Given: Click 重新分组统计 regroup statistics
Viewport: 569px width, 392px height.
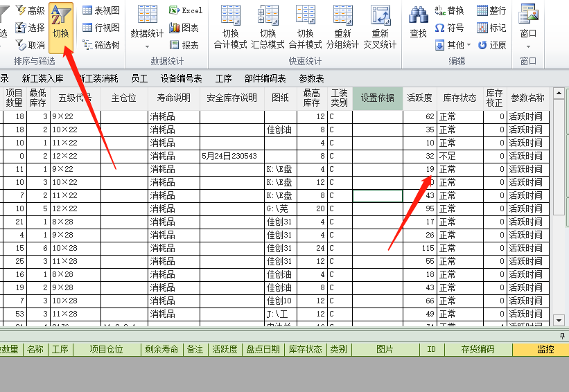Looking at the screenshot, I should pyautogui.click(x=342, y=26).
